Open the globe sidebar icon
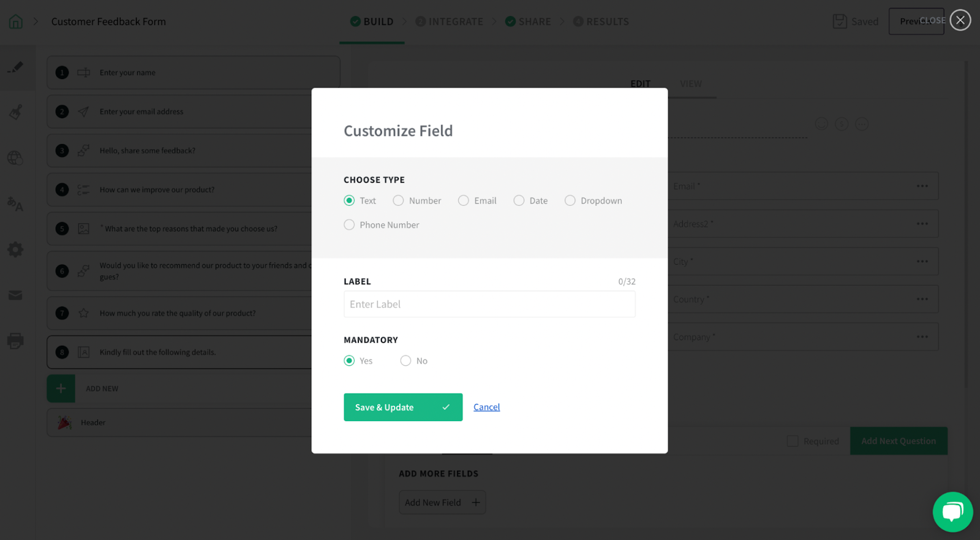The height and width of the screenshot is (540, 980). click(x=15, y=158)
